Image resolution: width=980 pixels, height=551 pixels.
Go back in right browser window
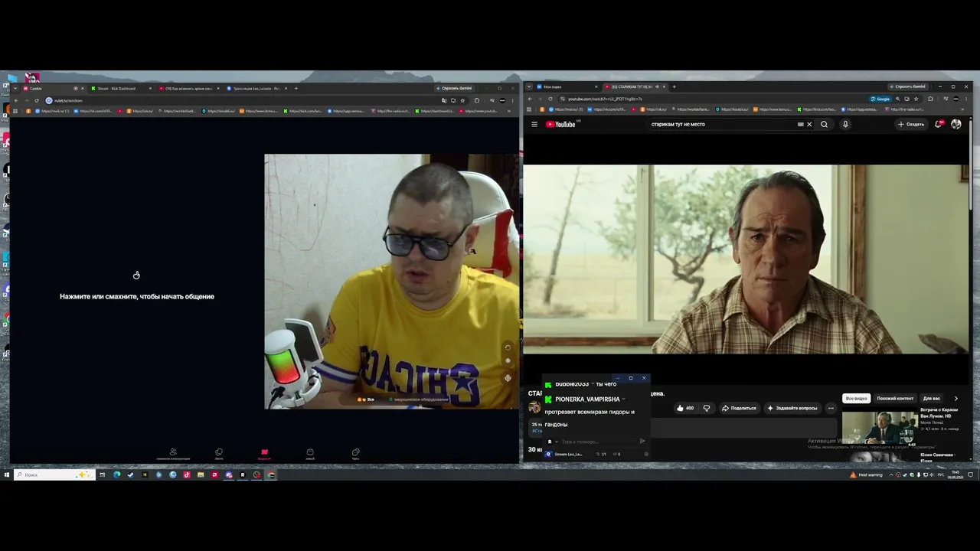tap(529, 99)
